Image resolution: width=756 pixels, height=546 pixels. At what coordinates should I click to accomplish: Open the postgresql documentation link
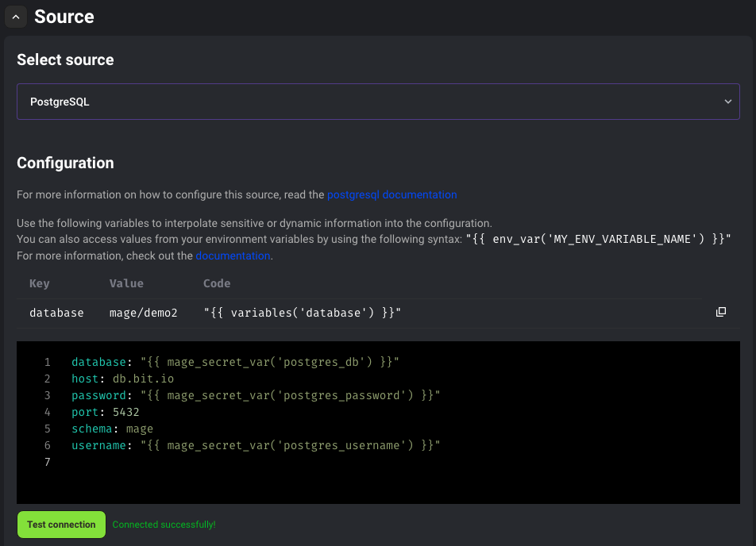[391, 194]
